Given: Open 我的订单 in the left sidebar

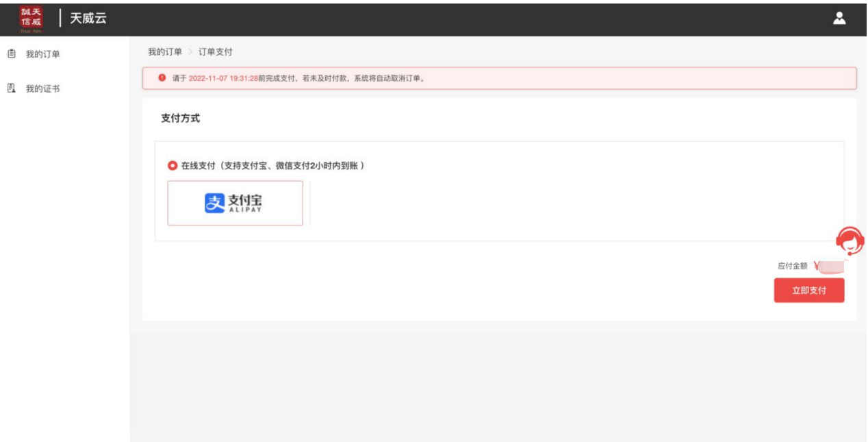Looking at the screenshot, I should pyautogui.click(x=42, y=54).
